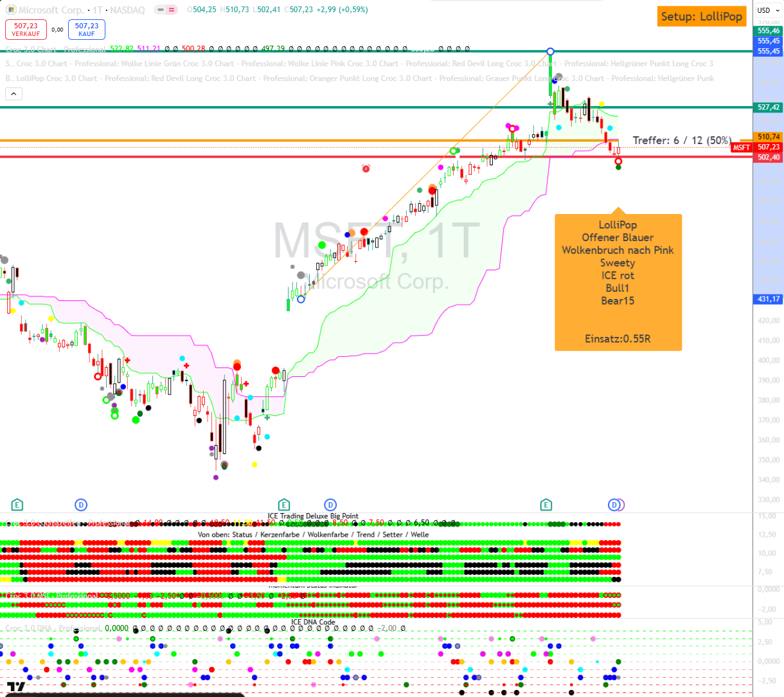Click the red alarm clock alert icon

click(366, 168)
